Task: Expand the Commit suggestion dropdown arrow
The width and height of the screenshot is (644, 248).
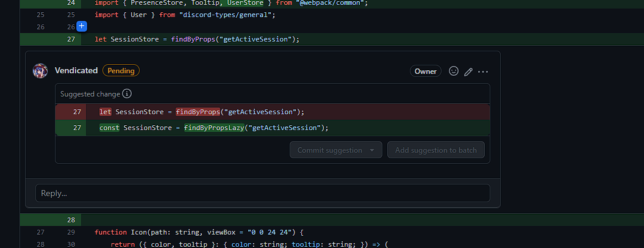Action: click(x=372, y=150)
